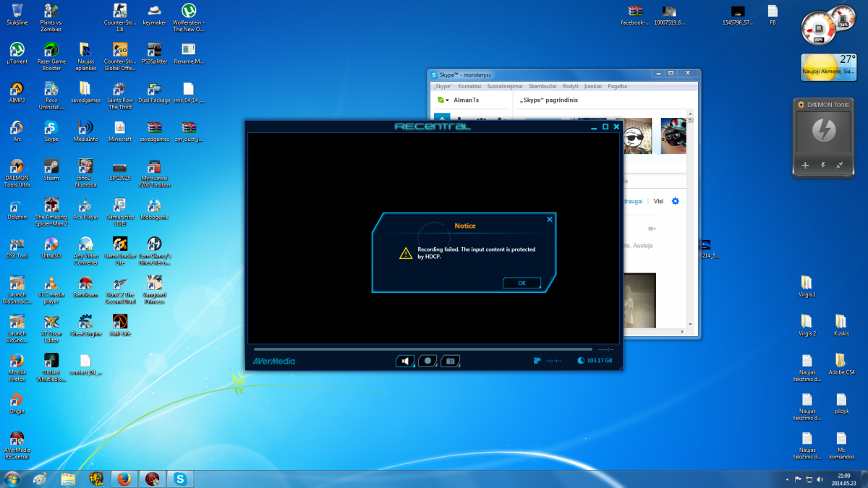
Task: Select the Plants vs. Zombies desktop icon
Action: pyautogui.click(x=51, y=17)
